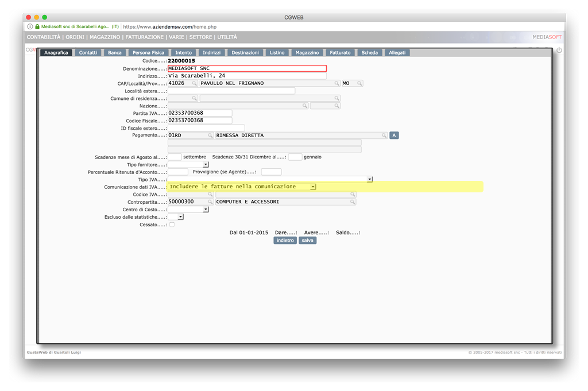Click the power logout icon at top right
The width and height of the screenshot is (588, 391).
click(559, 50)
